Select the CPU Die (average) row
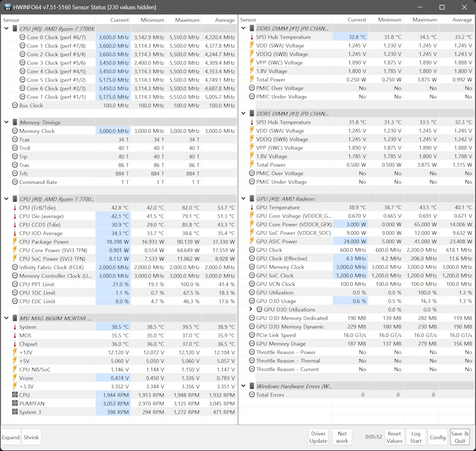The width and height of the screenshot is (476, 451). point(119,216)
